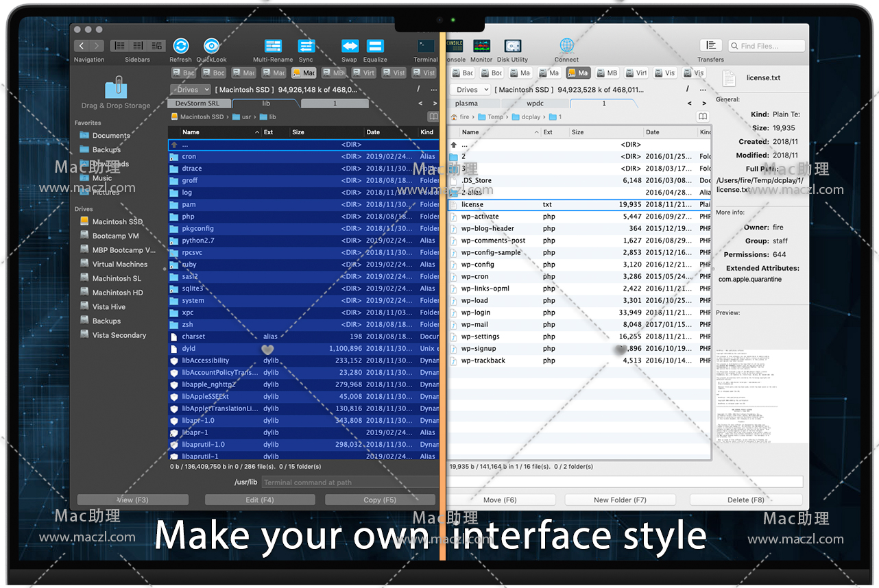The image size is (879, 588).
Task: Swap the two file panels
Action: click(x=350, y=46)
